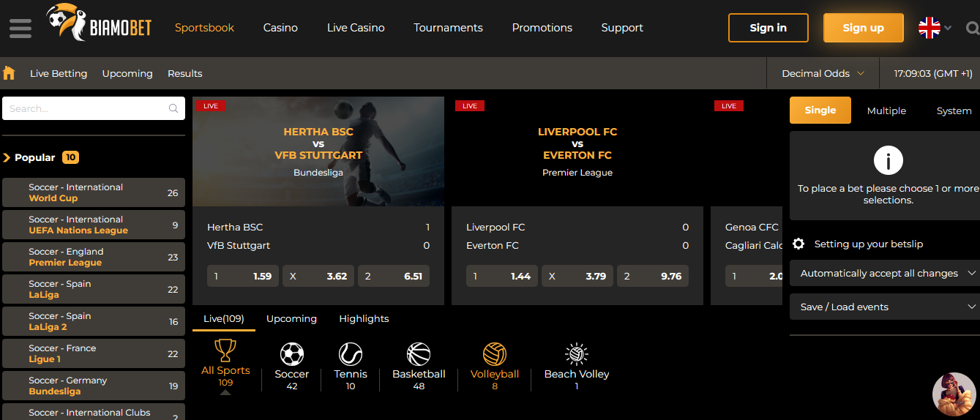
Task: Click the sidebar search input field
Action: coord(94,108)
